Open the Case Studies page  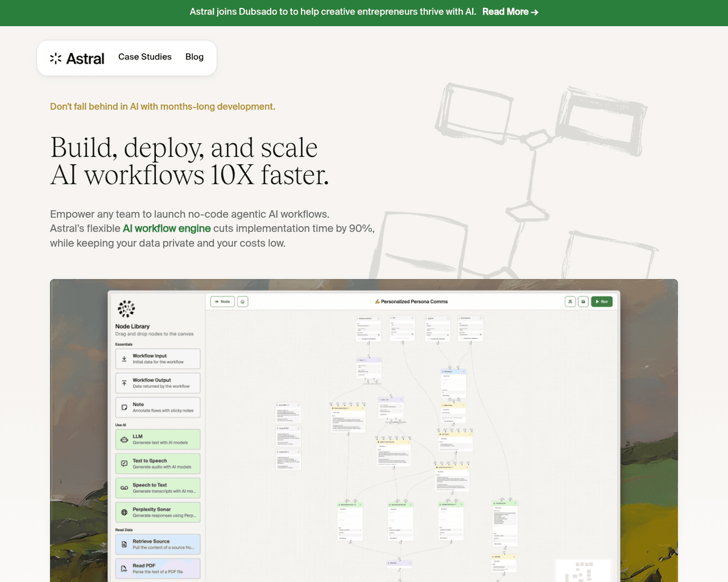145,57
